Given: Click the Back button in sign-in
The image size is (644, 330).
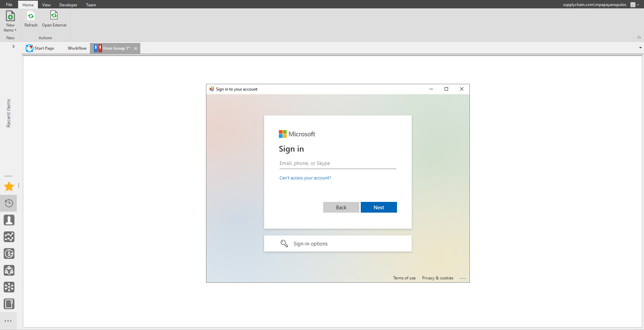Looking at the screenshot, I should click(341, 207).
